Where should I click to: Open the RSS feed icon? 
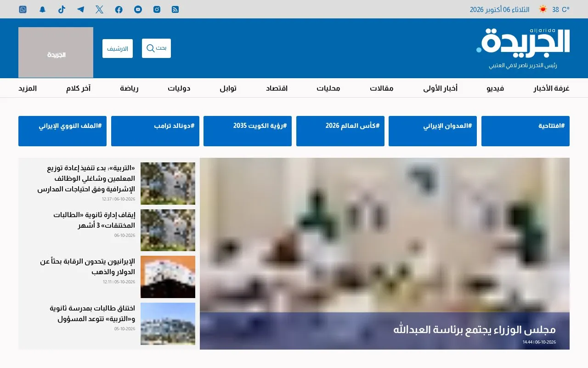[175, 9]
